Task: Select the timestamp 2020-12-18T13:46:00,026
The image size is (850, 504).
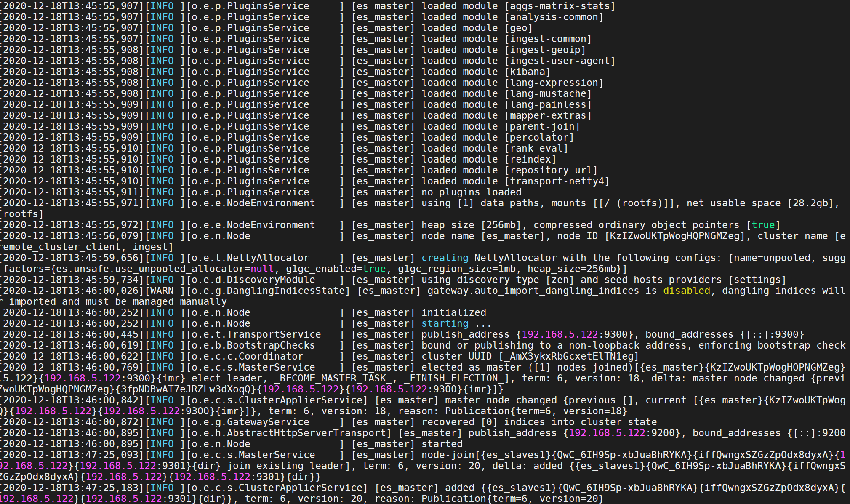Action: click(71, 291)
